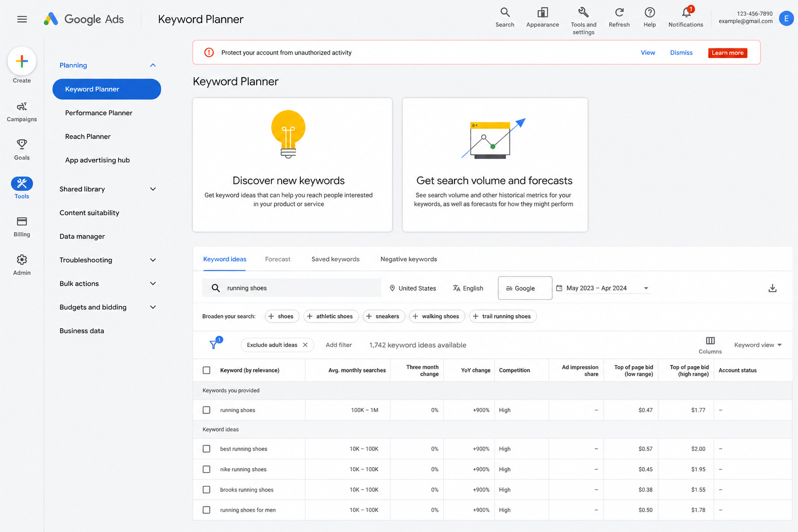Image resolution: width=798 pixels, height=532 pixels.
Task: Check 'running shoes for men' checkbox
Action: 206,510
